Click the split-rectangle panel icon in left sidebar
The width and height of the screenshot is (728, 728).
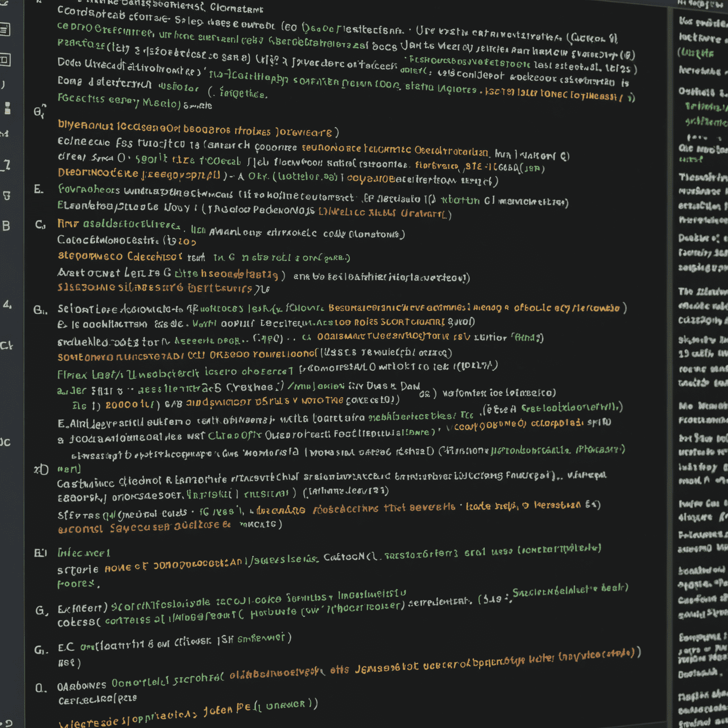click(5, 60)
